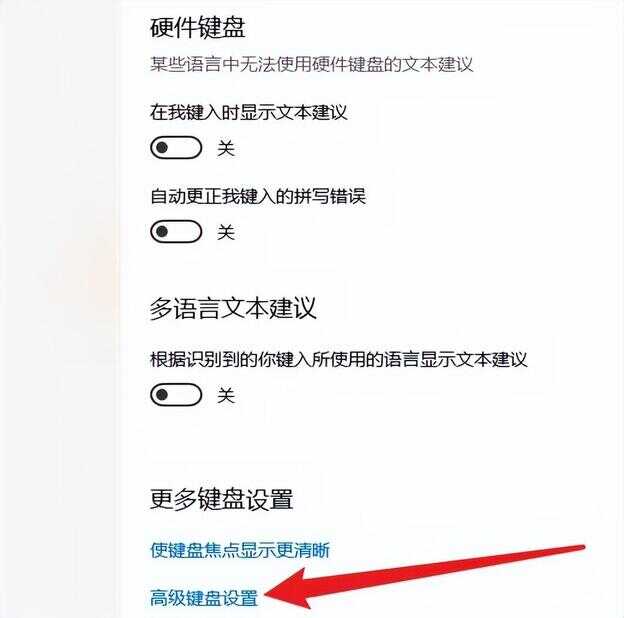Open the 高级键盘设置 link
624x618 pixels.
pyautogui.click(x=204, y=598)
